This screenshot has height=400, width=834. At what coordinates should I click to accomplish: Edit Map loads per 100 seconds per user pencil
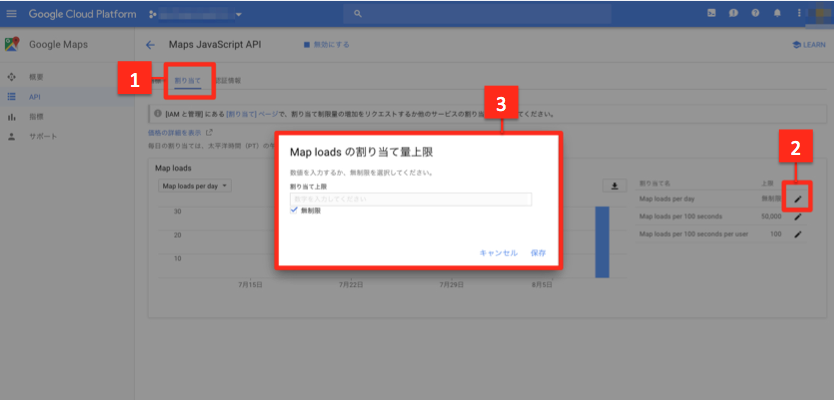point(797,235)
